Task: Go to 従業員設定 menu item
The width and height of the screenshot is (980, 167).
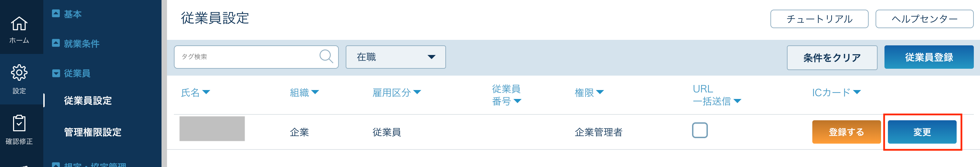Action: point(88,100)
